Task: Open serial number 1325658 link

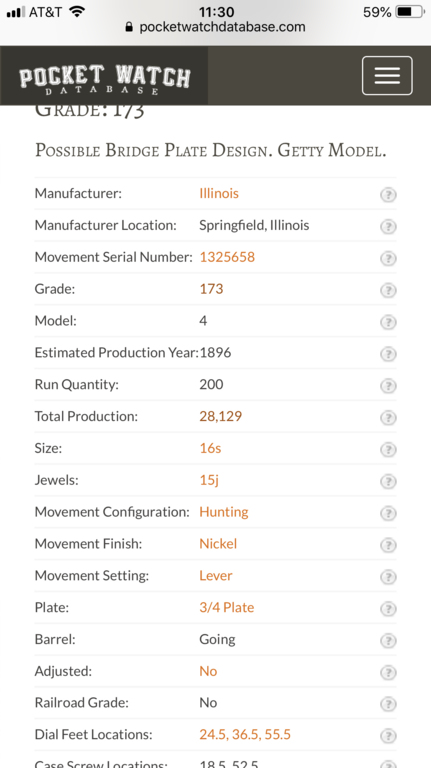Action: (227, 257)
